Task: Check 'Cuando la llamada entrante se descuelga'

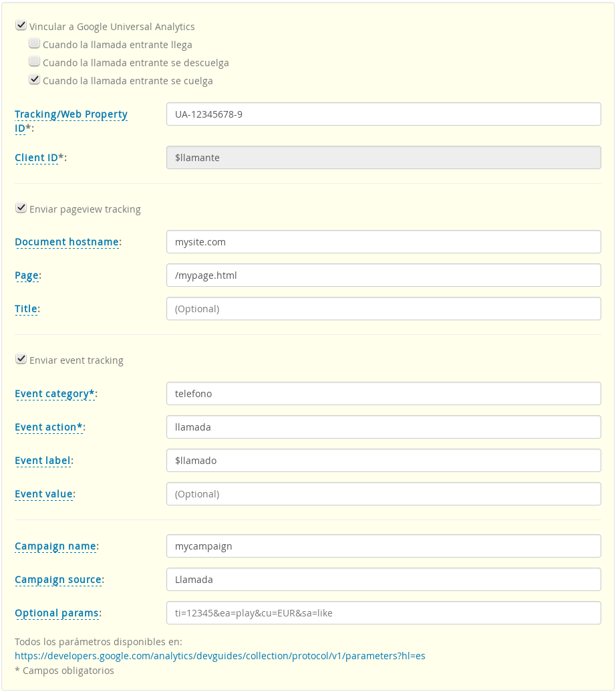Action: pyautogui.click(x=35, y=62)
